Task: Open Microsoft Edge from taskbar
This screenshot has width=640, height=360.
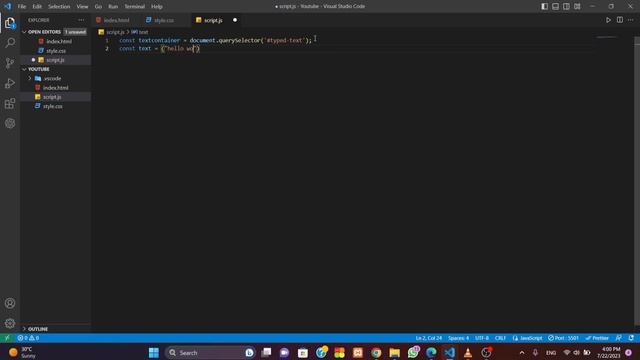Action: pyautogui.click(x=431, y=353)
